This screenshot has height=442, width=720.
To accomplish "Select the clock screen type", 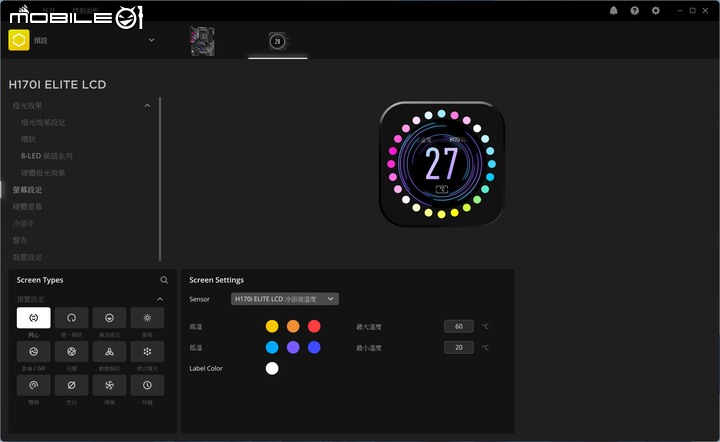I will pyautogui.click(x=147, y=385).
